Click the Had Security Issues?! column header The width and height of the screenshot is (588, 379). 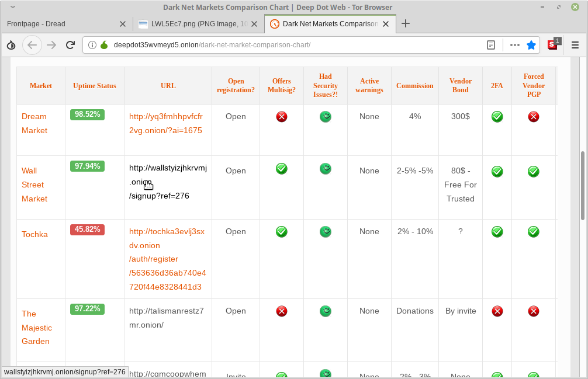click(326, 85)
